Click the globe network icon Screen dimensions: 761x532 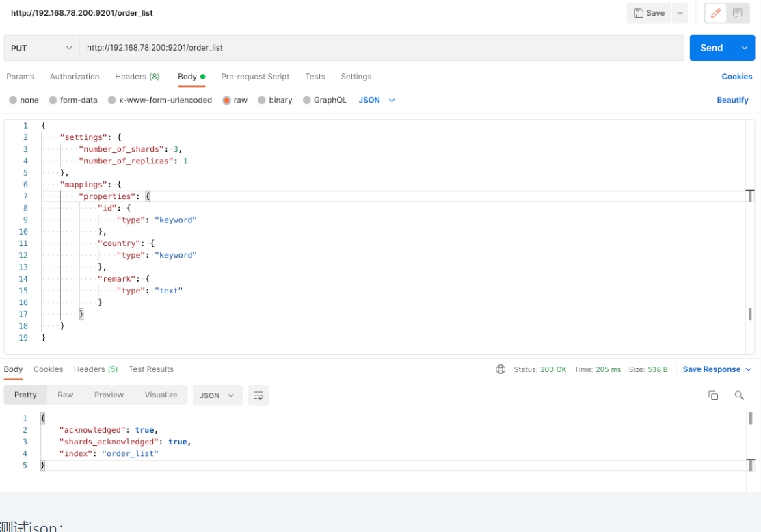pos(500,369)
